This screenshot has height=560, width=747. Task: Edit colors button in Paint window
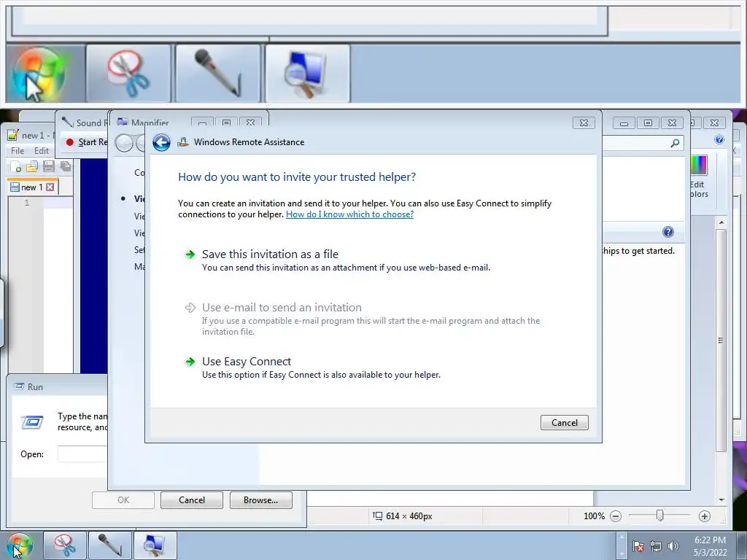click(x=699, y=177)
